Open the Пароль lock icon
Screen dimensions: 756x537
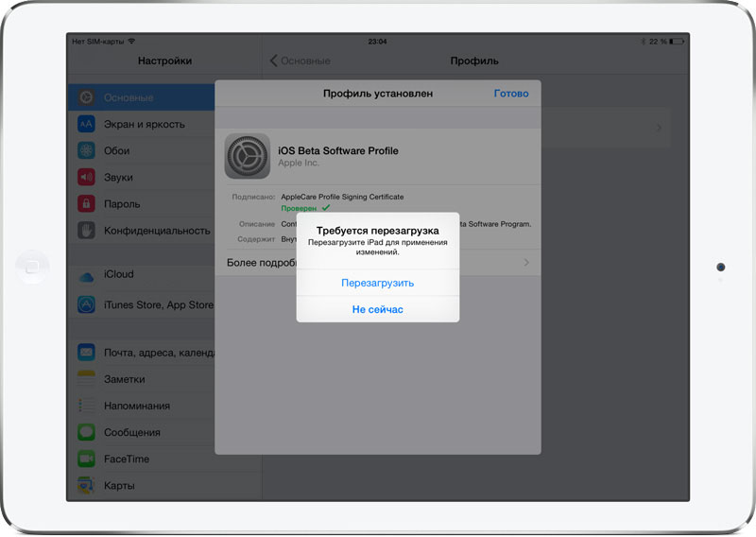point(86,203)
